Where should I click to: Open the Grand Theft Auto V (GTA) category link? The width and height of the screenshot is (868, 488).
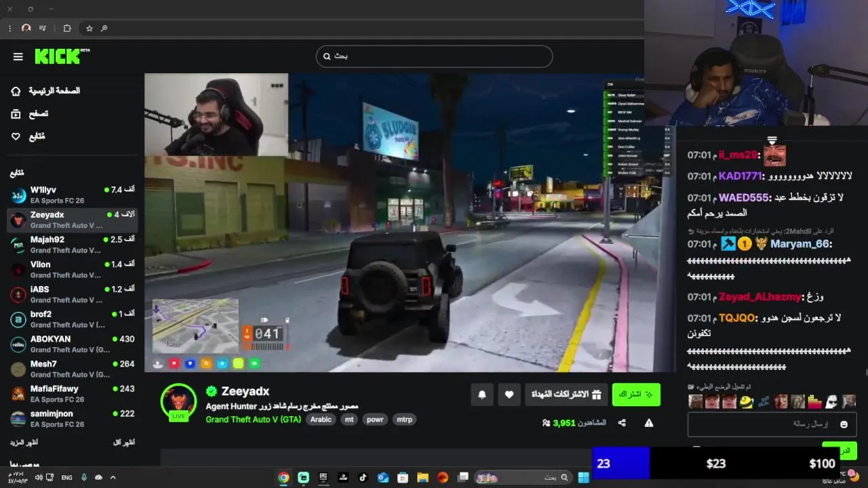pyautogui.click(x=253, y=420)
